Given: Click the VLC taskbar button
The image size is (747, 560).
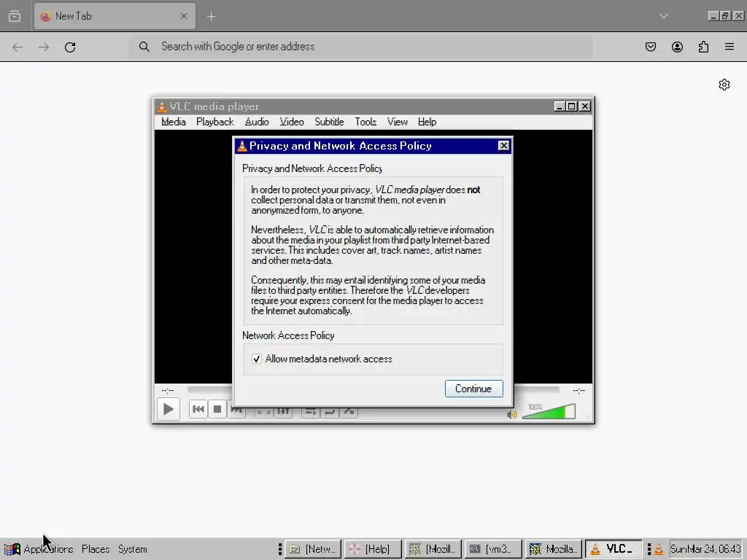Looking at the screenshot, I should (613, 549).
